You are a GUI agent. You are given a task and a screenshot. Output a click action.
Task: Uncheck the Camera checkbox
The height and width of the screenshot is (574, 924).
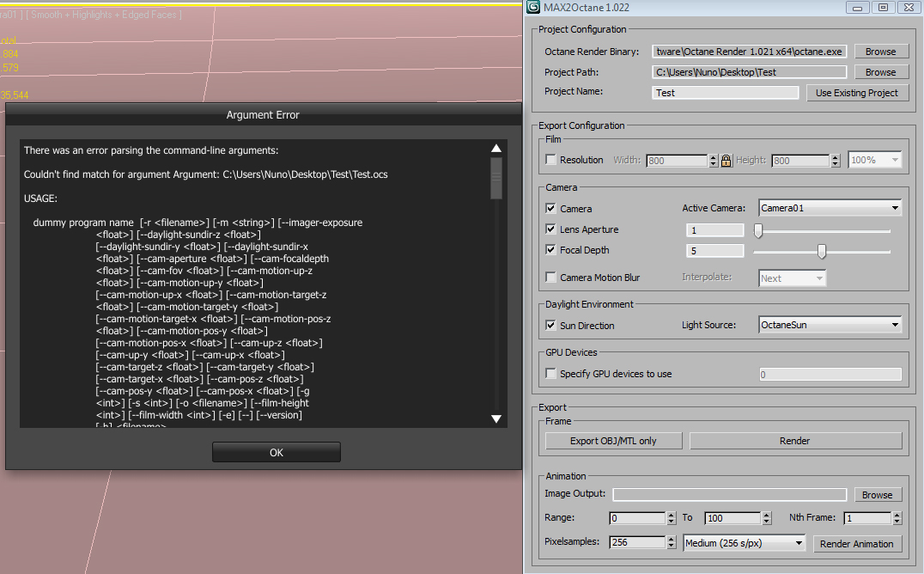pyautogui.click(x=551, y=208)
